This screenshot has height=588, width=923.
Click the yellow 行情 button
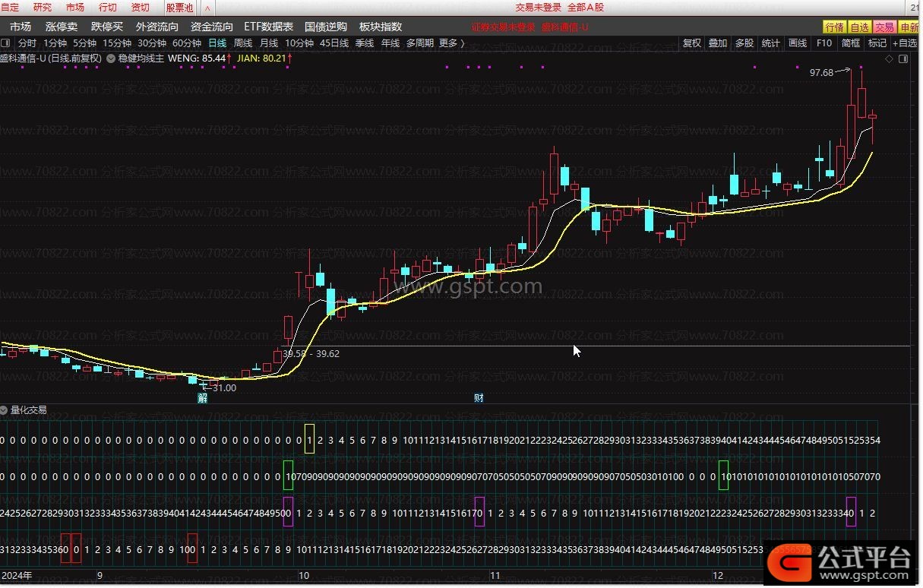[x=834, y=27]
